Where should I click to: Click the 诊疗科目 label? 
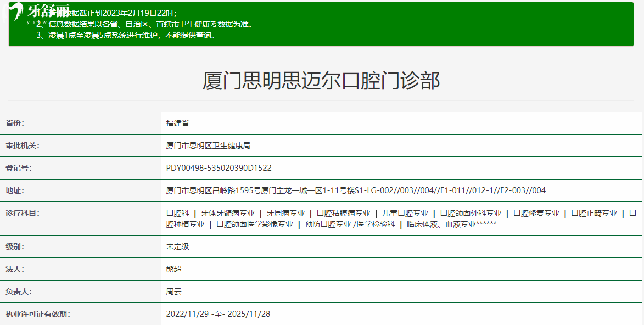click(x=22, y=213)
